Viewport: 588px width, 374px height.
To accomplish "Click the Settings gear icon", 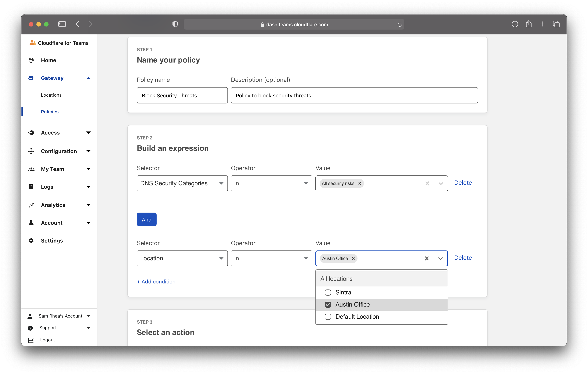I will (x=31, y=241).
